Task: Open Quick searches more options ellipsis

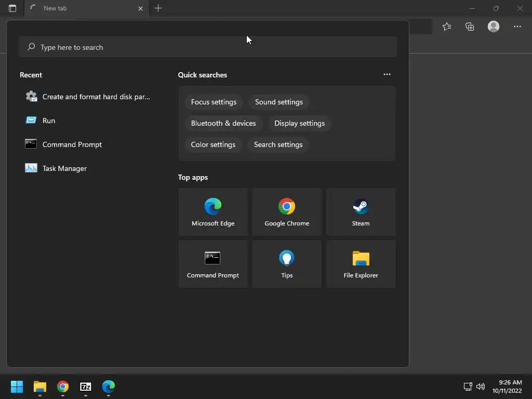Action: [x=387, y=74]
